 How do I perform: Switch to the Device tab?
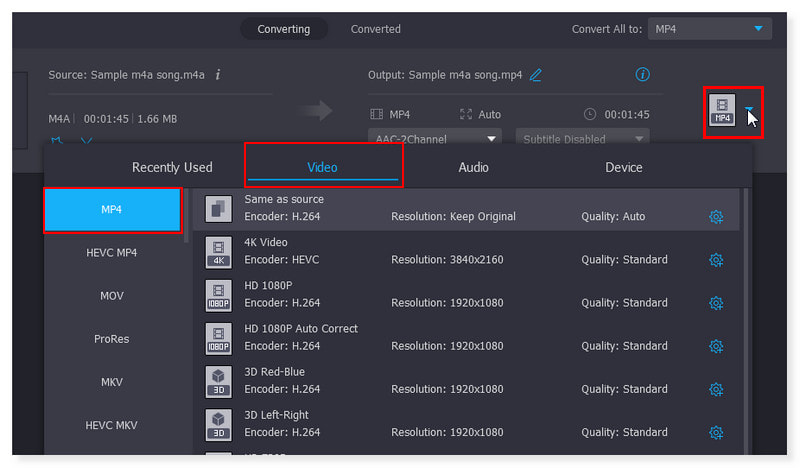pyautogui.click(x=624, y=167)
